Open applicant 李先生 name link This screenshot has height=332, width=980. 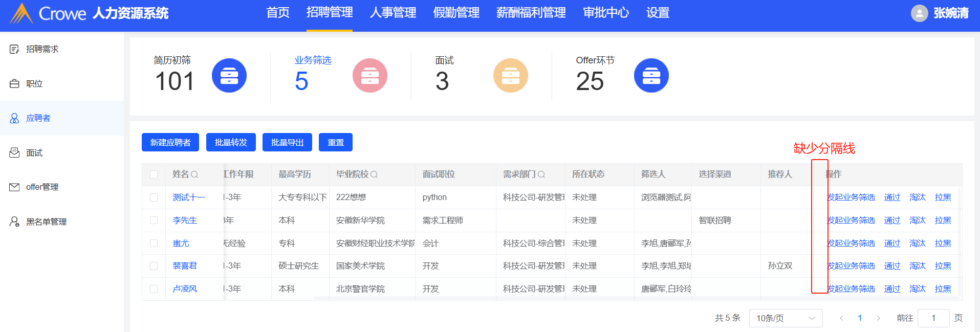coord(185,220)
